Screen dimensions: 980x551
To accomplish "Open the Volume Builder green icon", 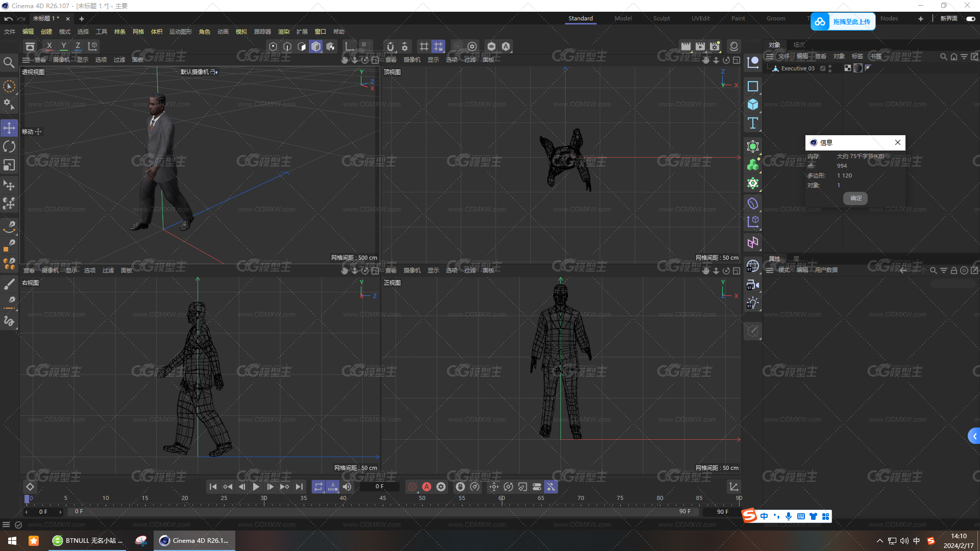I will (x=753, y=165).
